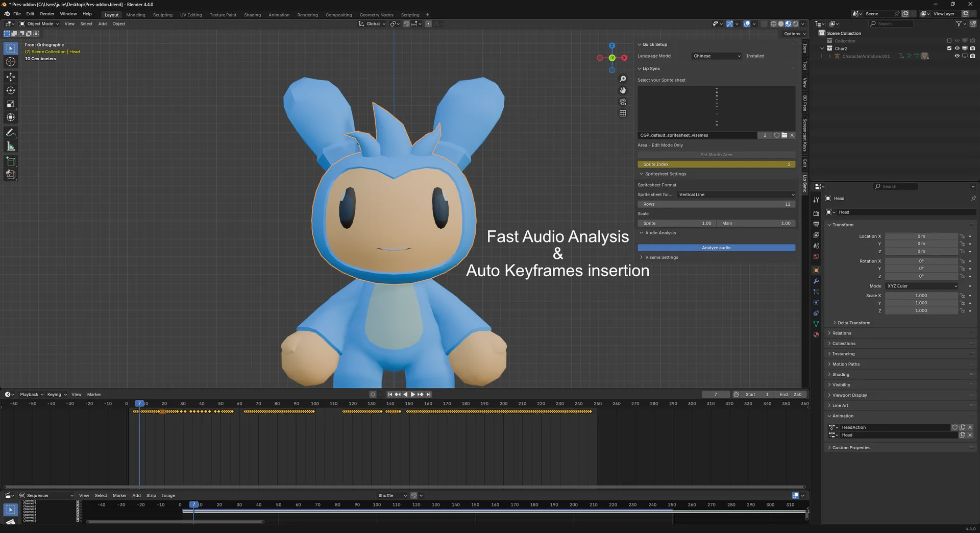980x533 pixels.
Task: Choose the 3D Cursor tool
Action: click(x=11, y=62)
